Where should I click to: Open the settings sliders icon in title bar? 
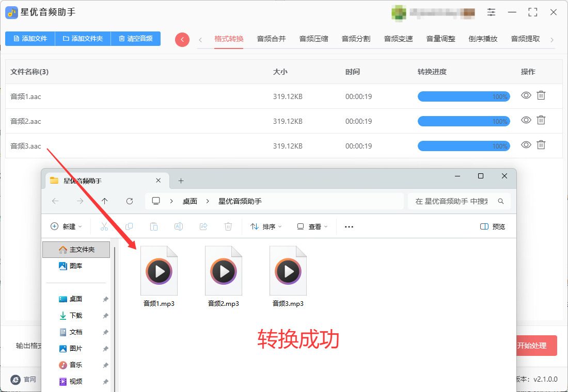[x=491, y=12]
